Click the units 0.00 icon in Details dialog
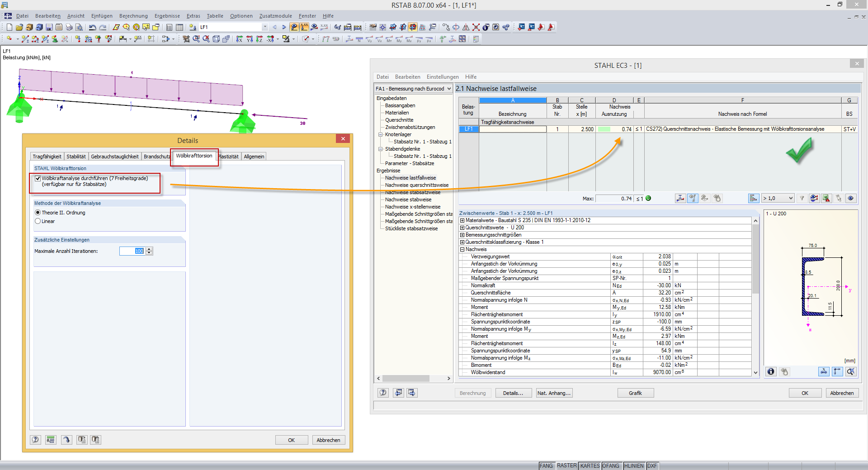This screenshot has width=868, height=470. (51, 440)
